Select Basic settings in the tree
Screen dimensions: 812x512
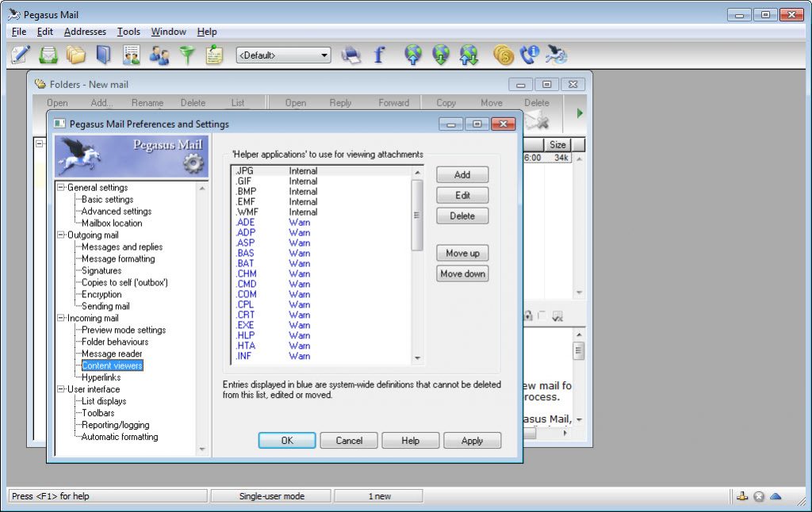tap(107, 199)
